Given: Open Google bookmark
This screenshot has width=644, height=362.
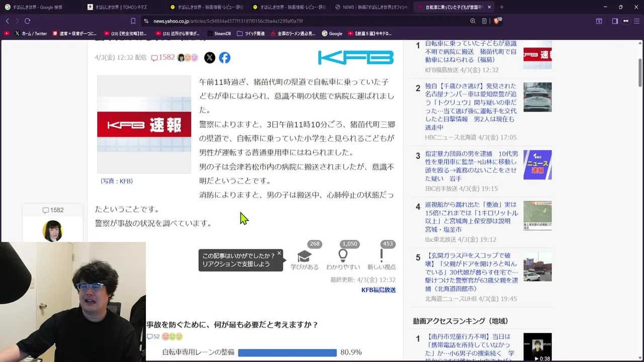Looking at the screenshot, I should click(332, 34).
